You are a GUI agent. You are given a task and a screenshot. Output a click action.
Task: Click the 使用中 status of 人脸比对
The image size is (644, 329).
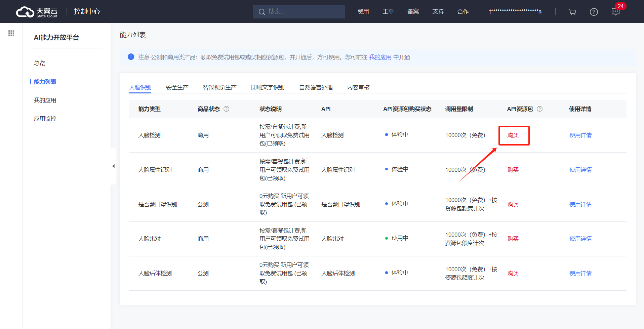point(397,238)
